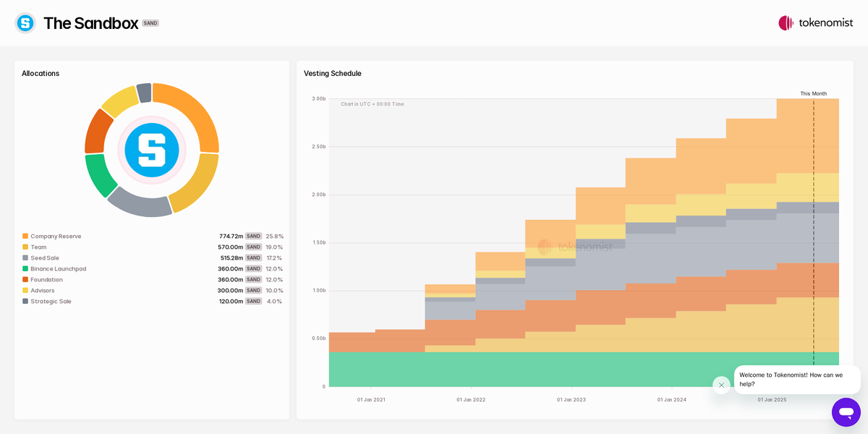The height and width of the screenshot is (434, 868).
Task: Click the 1.50b y-axis label
Action: pos(319,242)
